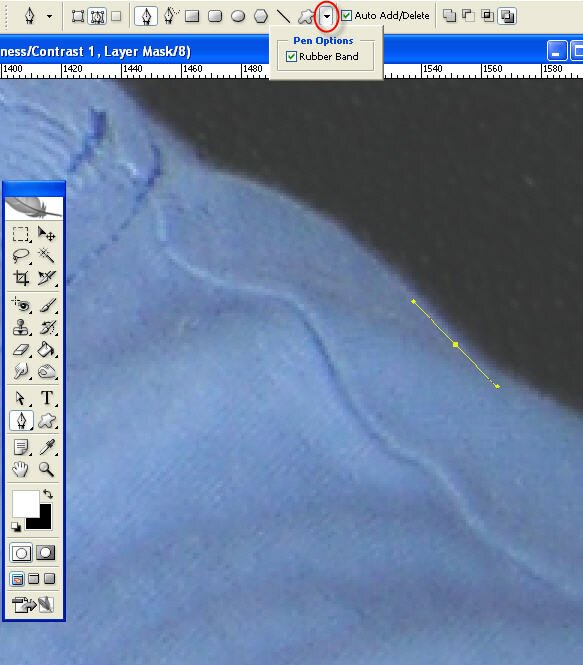The height and width of the screenshot is (665, 583).
Task: Select the Rectangular Marquee tool
Action: tap(20, 234)
